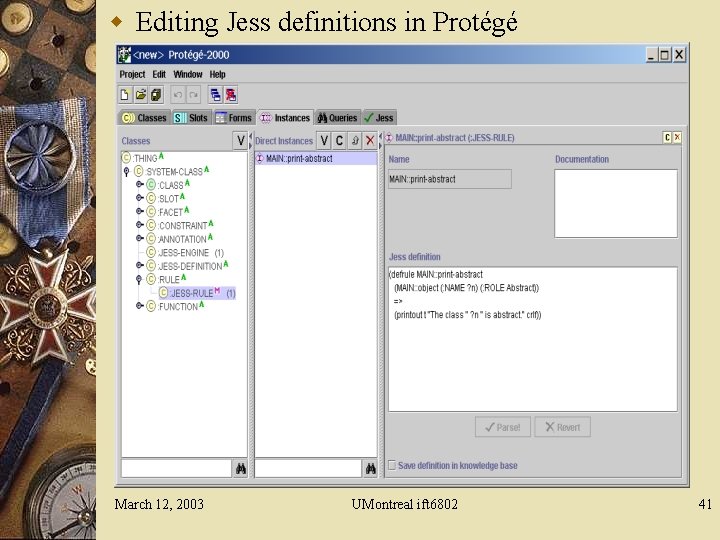This screenshot has width=720, height=540.
Task: Click the Parse! button
Action: pos(503,427)
